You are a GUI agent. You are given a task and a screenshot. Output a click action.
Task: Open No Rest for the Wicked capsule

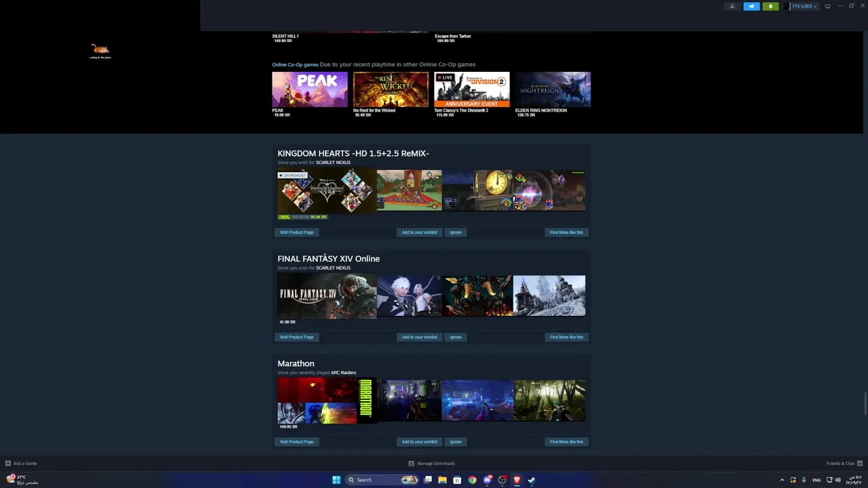point(391,89)
